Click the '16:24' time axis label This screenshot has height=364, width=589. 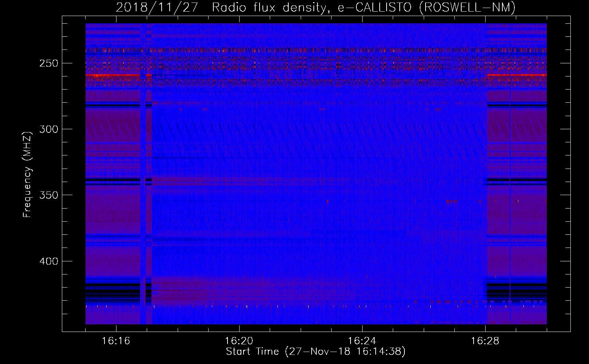pyautogui.click(x=362, y=341)
